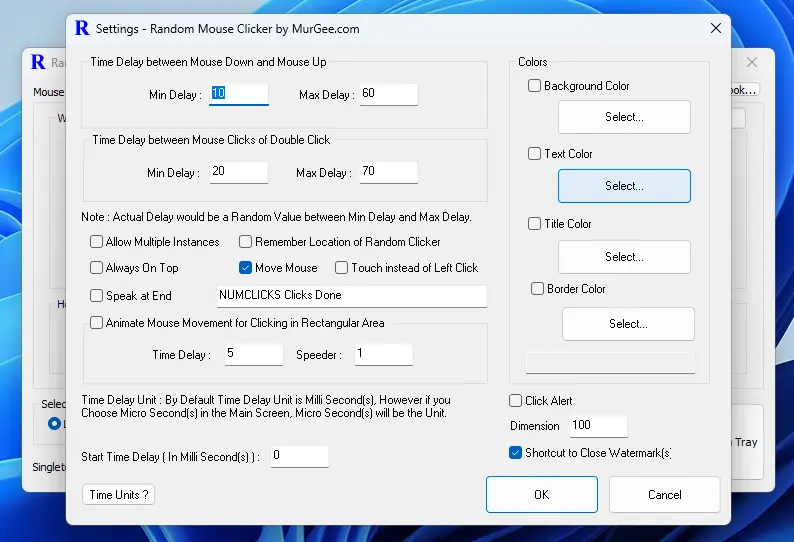
Task: Click the Cancel button
Action: pyautogui.click(x=665, y=494)
